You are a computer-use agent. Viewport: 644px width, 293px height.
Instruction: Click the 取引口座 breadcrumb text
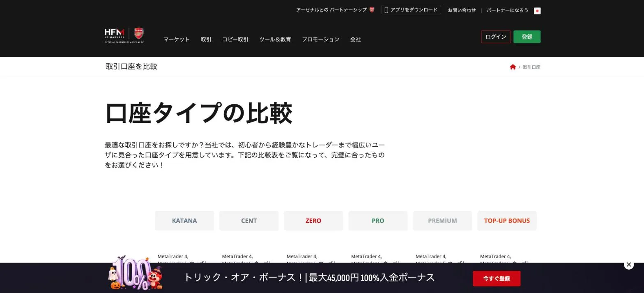[531, 67]
